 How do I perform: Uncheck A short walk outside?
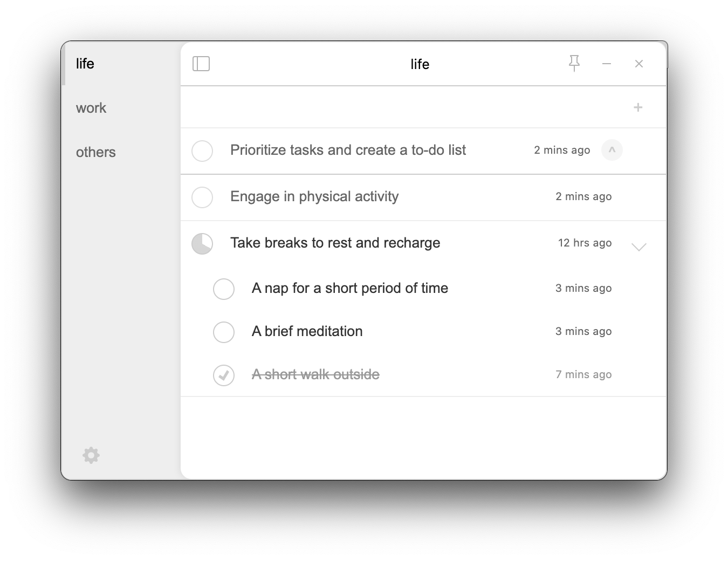(x=224, y=375)
